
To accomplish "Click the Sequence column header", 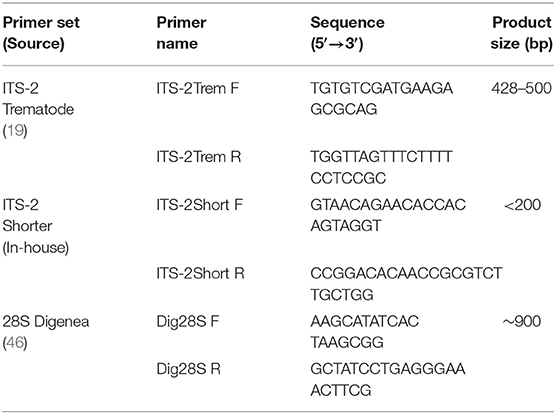I will pyautogui.click(x=348, y=33).
